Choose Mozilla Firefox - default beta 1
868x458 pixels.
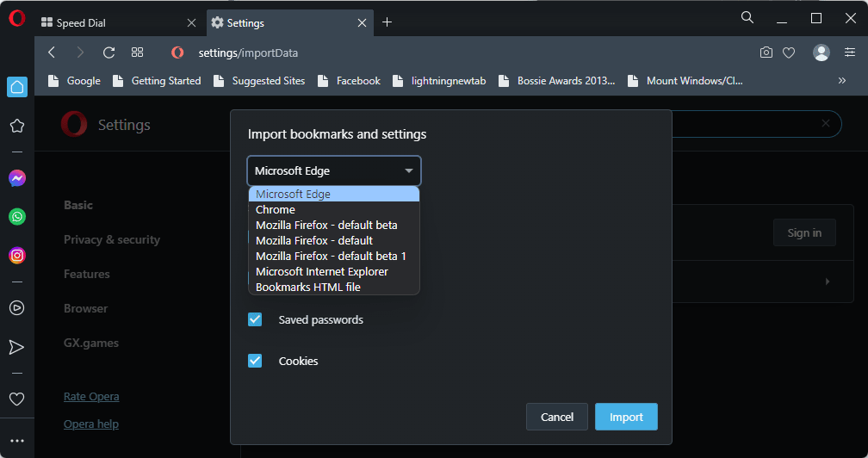334,256
